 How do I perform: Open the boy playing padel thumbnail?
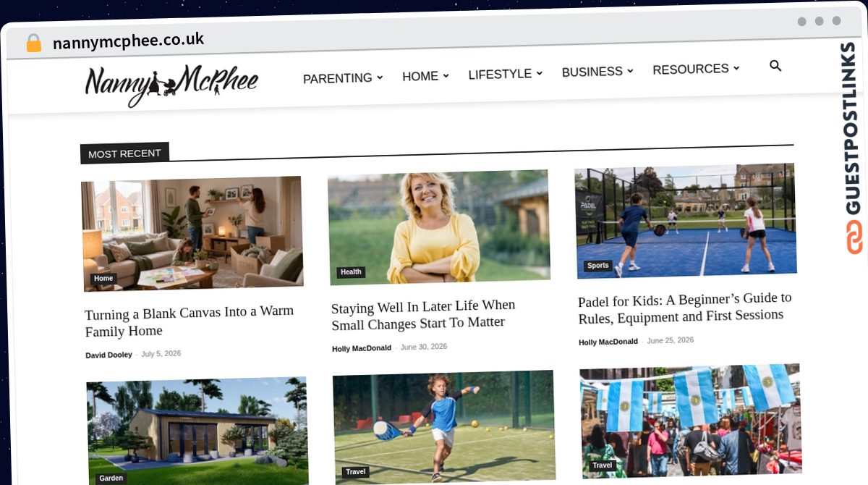click(444, 427)
